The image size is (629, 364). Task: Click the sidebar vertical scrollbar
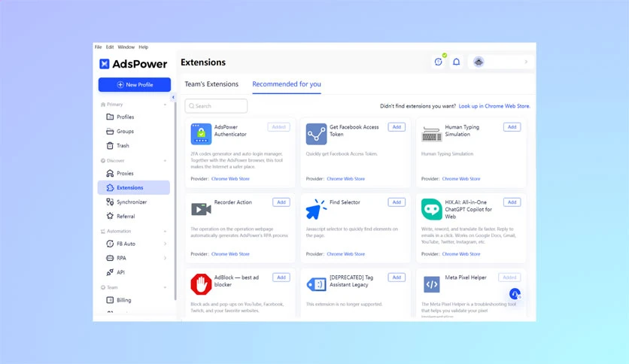coord(175,201)
